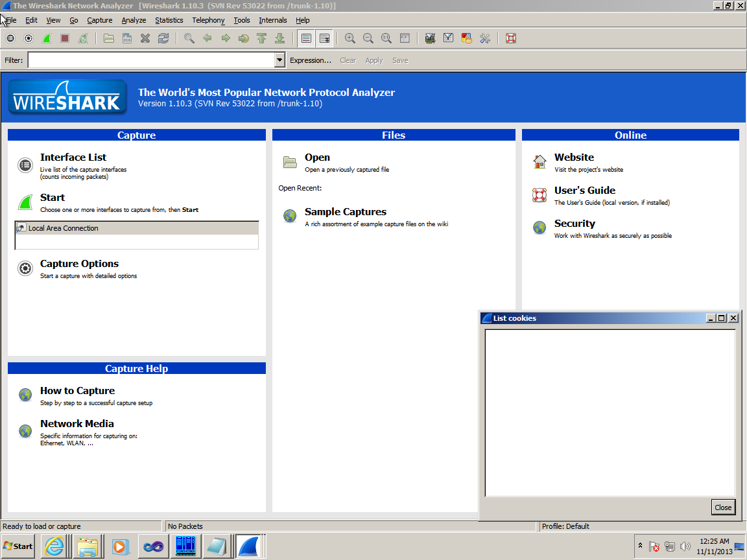Open the Telephony menu
Image resolution: width=747 pixels, height=560 pixels.
click(x=208, y=20)
